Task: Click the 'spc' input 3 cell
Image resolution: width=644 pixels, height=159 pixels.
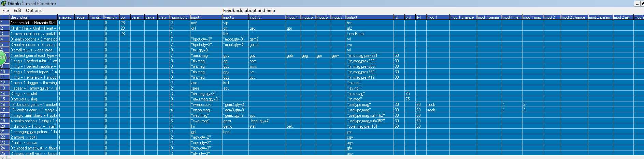Action: coord(267,115)
